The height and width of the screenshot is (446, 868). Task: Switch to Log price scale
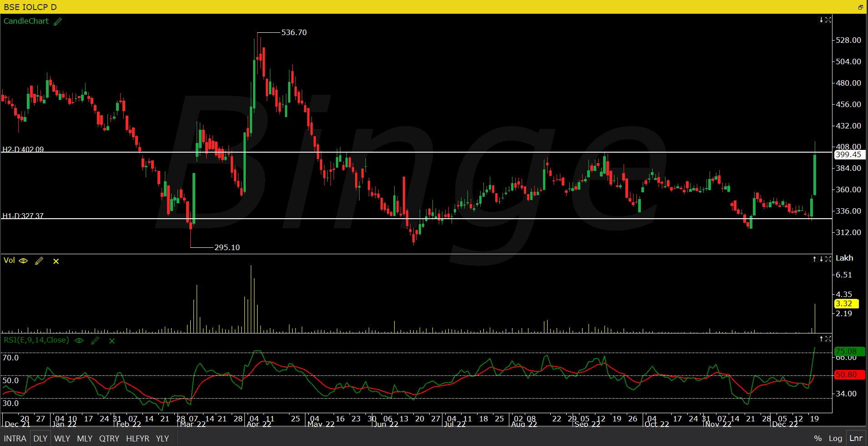[835, 438]
